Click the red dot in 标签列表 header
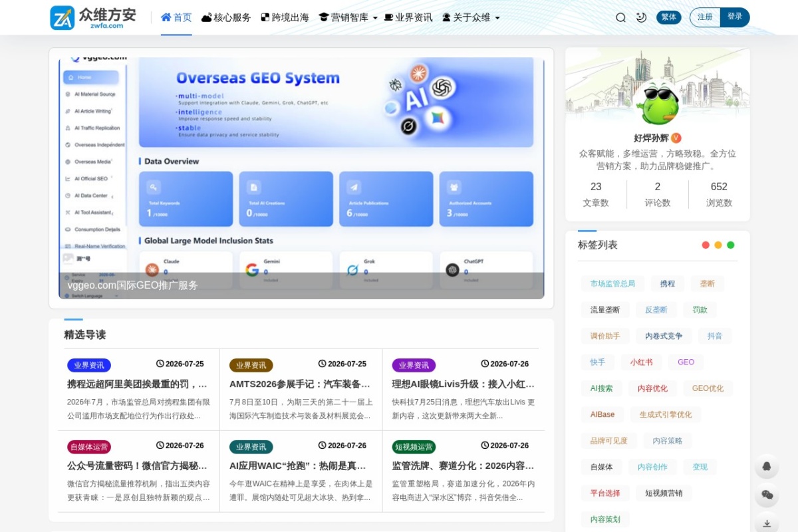Image resolution: width=798 pixels, height=532 pixels. 706,245
